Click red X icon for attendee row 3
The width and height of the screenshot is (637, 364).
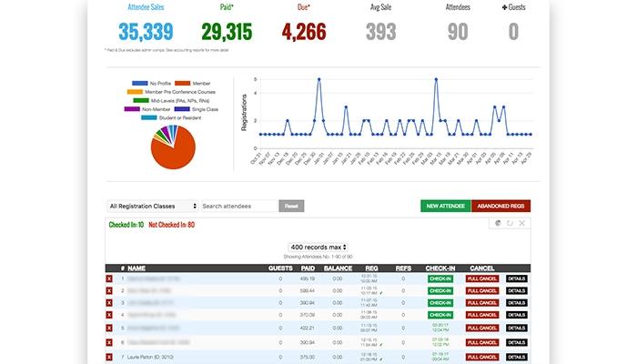[x=109, y=303]
